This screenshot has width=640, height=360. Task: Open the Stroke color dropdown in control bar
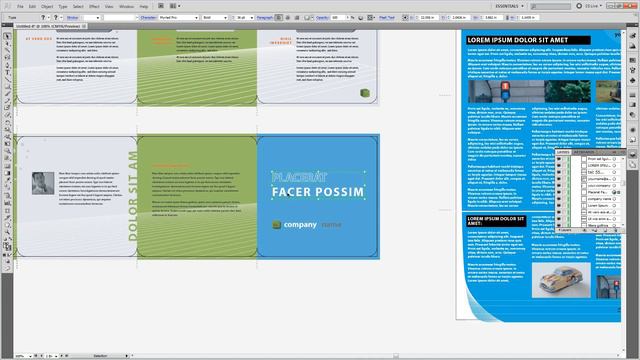point(61,18)
